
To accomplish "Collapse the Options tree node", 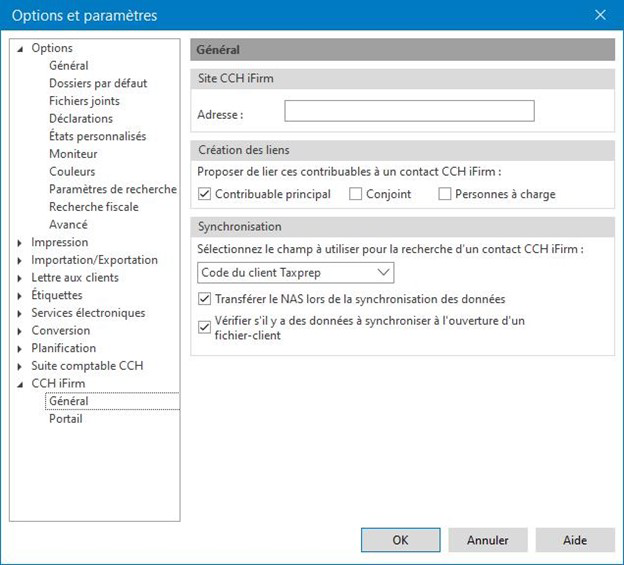I will [x=20, y=49].
